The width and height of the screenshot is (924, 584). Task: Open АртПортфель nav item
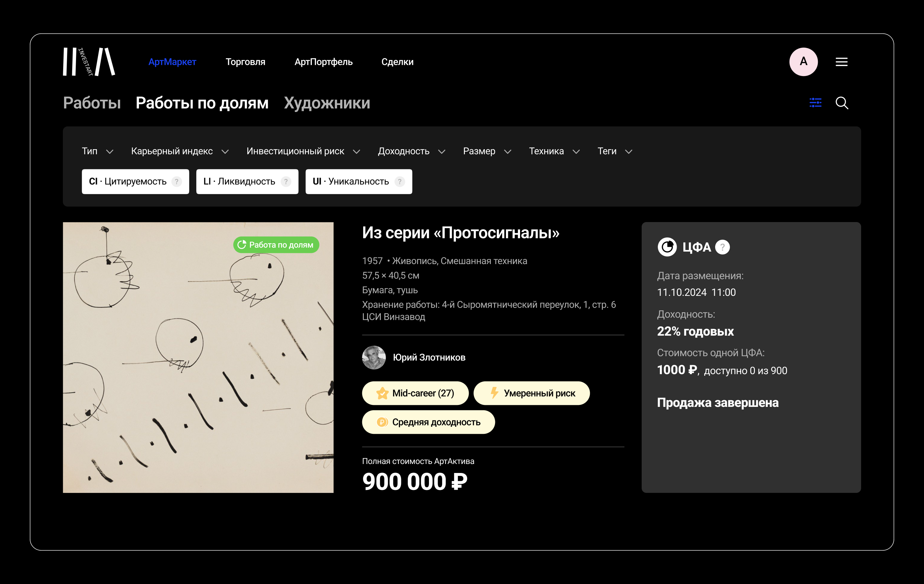click(323, 62)
